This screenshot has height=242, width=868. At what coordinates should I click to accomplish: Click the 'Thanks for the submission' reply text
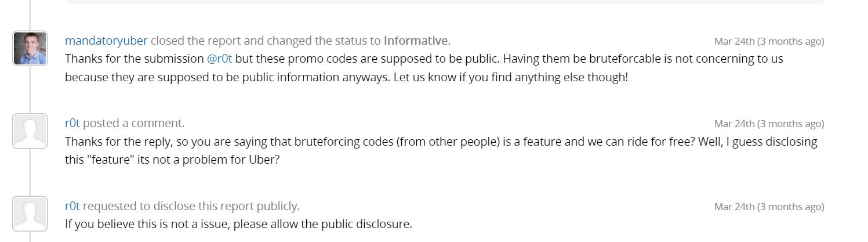[x=135, y=59]
